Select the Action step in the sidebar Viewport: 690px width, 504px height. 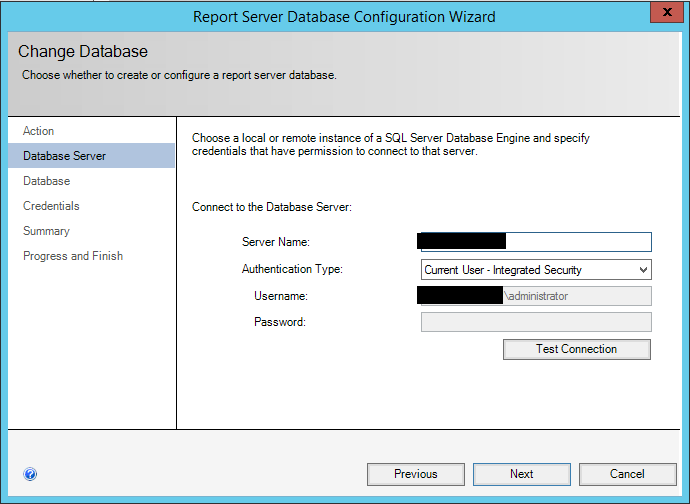tap(39, 131)
